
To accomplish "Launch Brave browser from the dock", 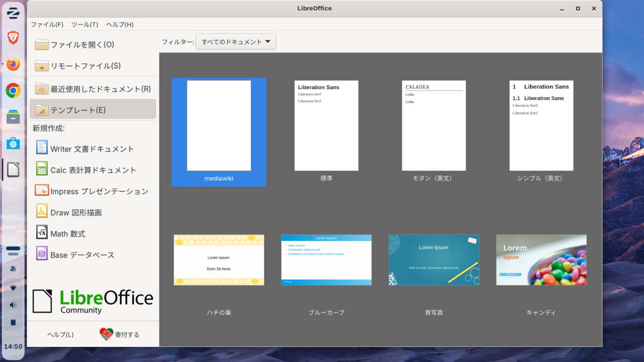I will pyautogui.click(x=13, y=38).
